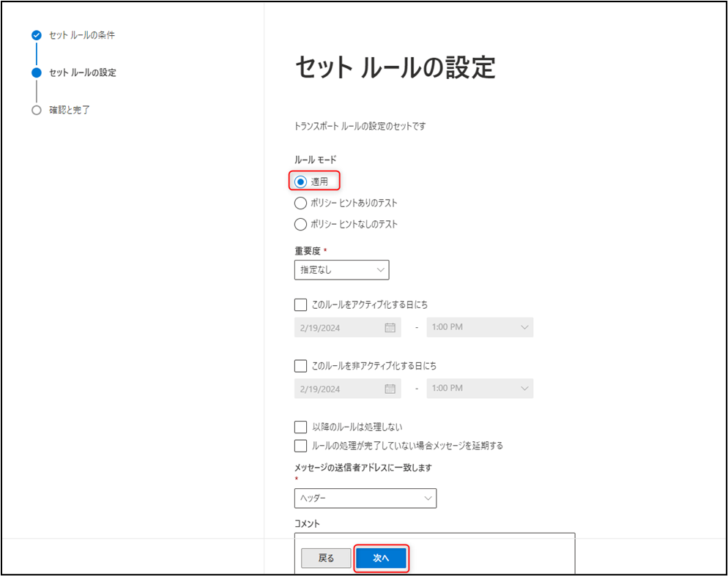Open the ヘッダー sender address dropdown

365,498
